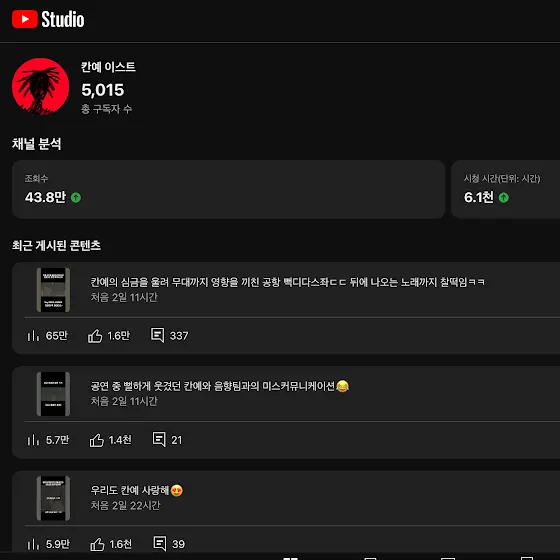
Task: Open the second video thumbnail about 미스커뮤니케이션
Action: pos(53,394)
